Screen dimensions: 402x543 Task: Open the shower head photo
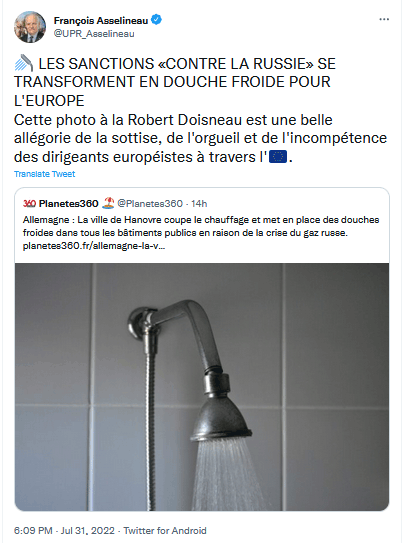pos(202,387)
